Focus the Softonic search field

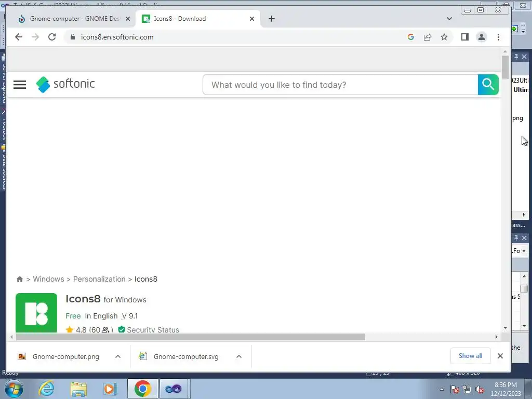340,85
